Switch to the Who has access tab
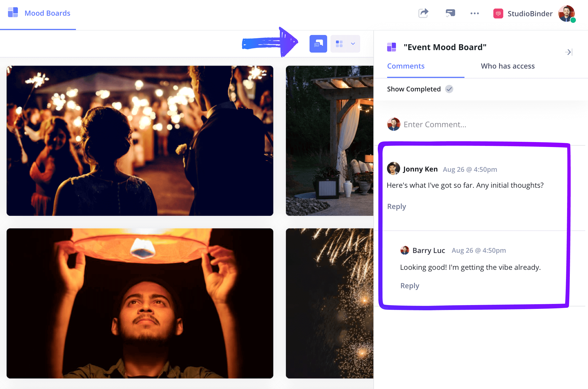This screenshot has height=389, width=588. pos(508,66)
